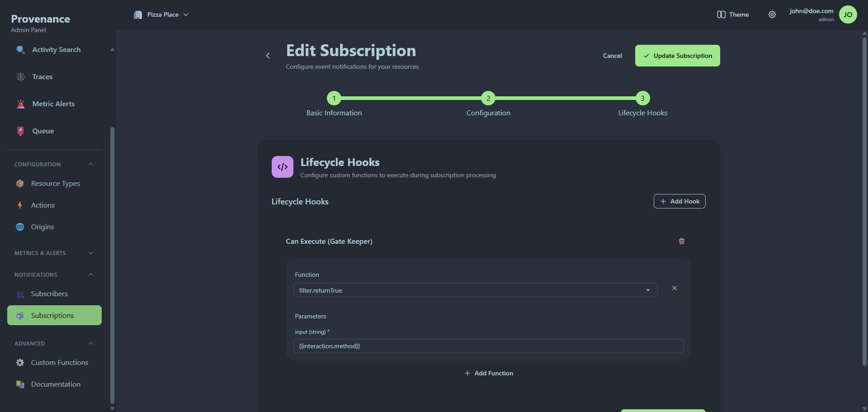The width and height of the screenshot is (868, 412).
Task: Go back to the Configuration step
Action: [x=488, y=98]
